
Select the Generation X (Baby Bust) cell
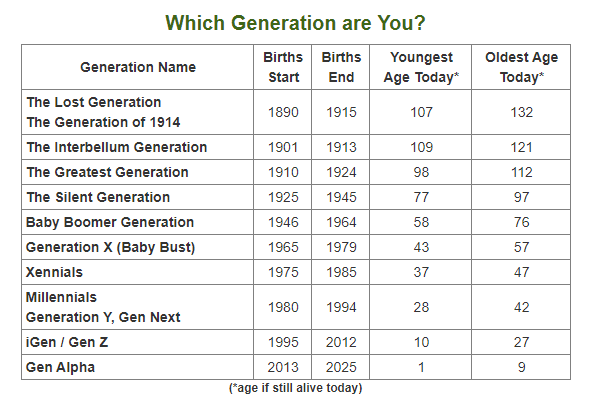coord(110,247)
